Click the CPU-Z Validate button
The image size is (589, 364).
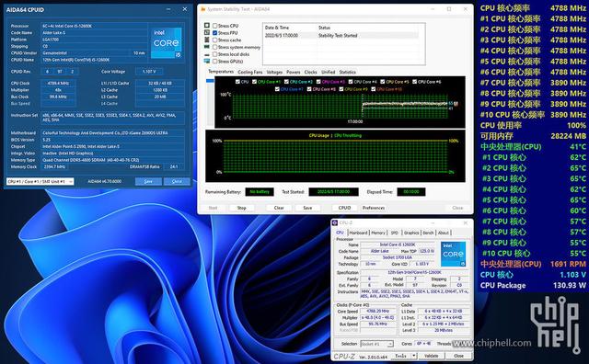coord(432,356)
